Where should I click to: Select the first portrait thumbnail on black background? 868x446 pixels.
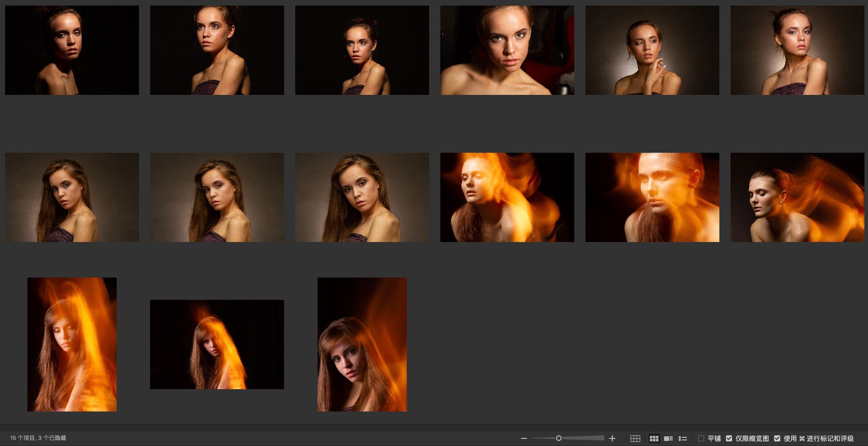[x=72, y=50]
